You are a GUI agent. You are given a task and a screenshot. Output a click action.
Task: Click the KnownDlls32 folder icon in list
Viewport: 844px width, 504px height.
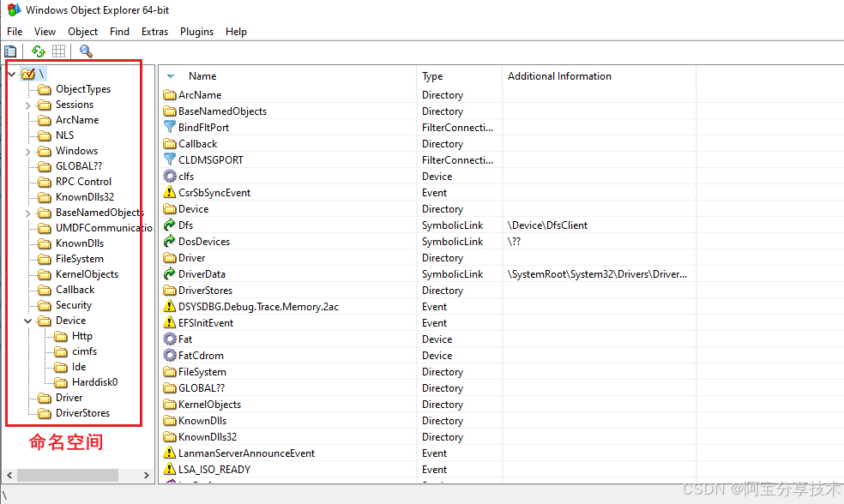pos(170,437)
